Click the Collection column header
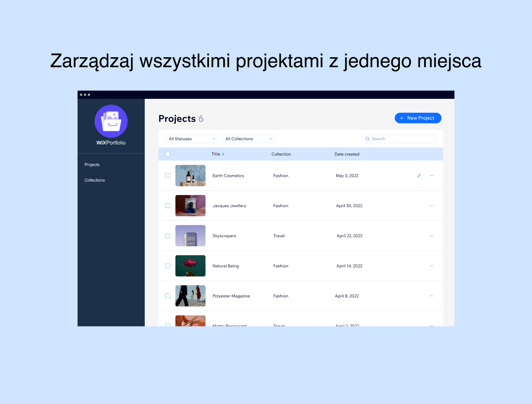Screen dimensions: 532x404 tap(281, 154)
